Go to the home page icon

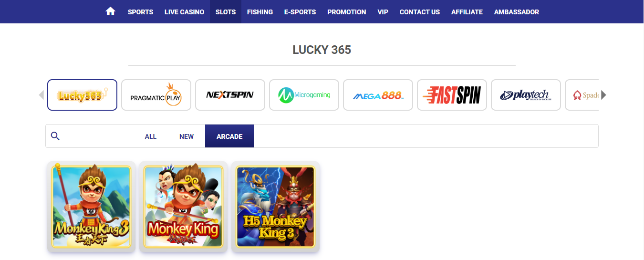click(x=111, y=11)
